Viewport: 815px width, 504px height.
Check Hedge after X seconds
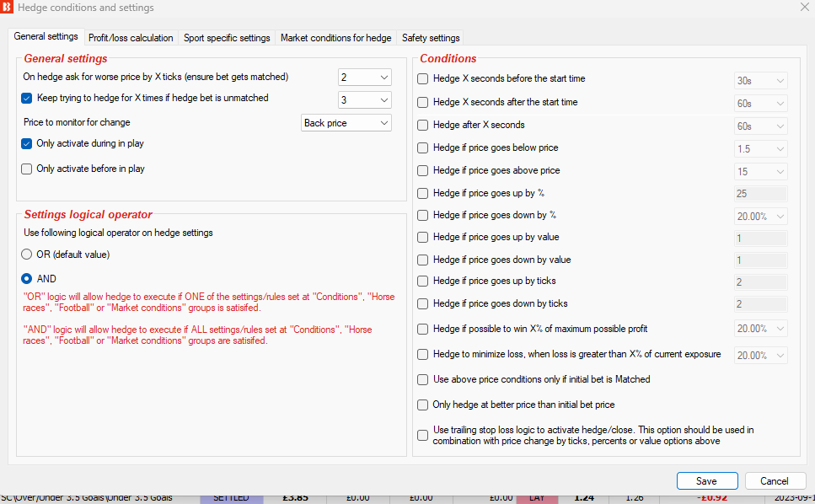click(423, 126)
